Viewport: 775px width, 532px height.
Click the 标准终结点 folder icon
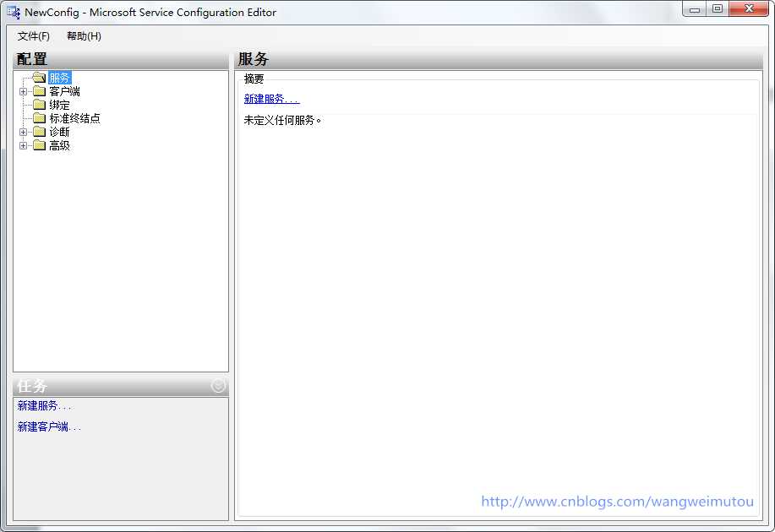(40, 118)
